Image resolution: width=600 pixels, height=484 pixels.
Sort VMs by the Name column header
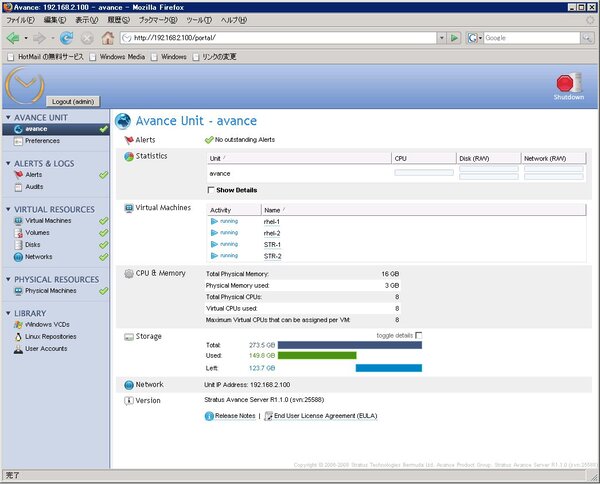tap(424, 210)
